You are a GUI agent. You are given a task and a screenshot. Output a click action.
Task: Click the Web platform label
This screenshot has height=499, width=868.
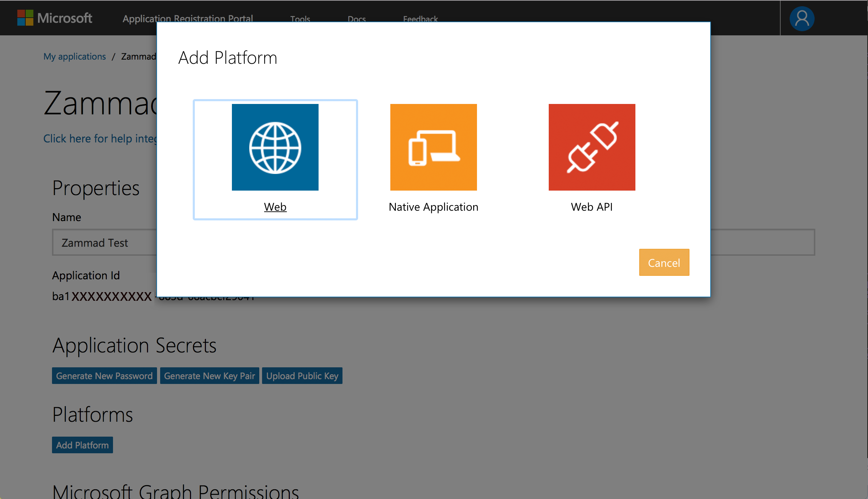pyautogui.click(x=275, y=207)
